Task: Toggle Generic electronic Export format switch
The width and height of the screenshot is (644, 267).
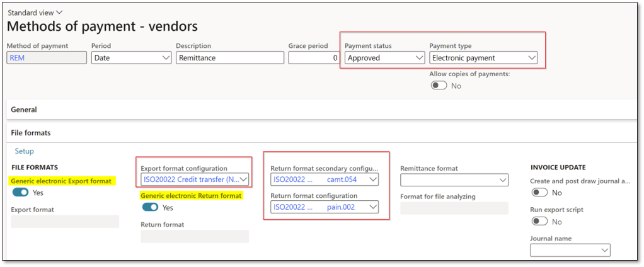Action: click(x=21, y=193)
